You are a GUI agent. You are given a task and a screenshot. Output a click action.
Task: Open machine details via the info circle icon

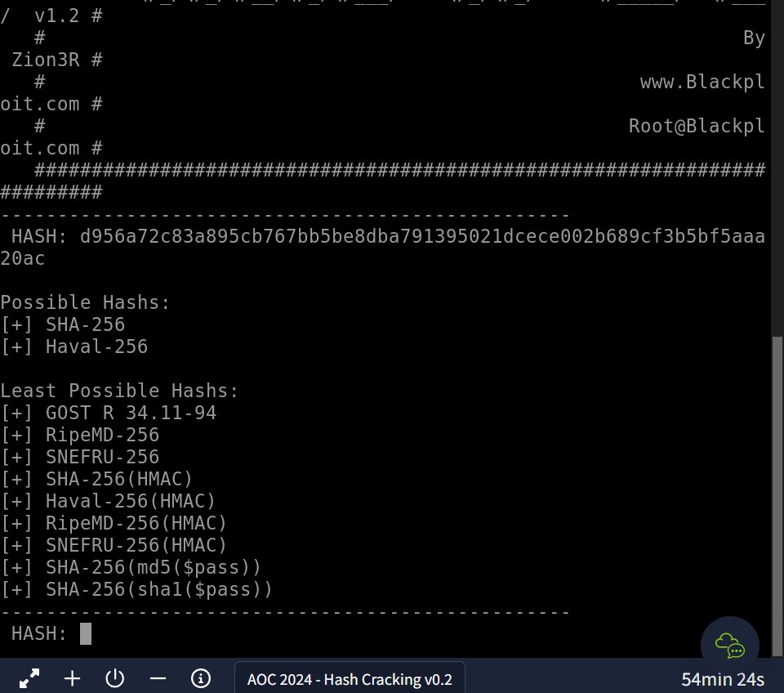[x=200, y=678]
